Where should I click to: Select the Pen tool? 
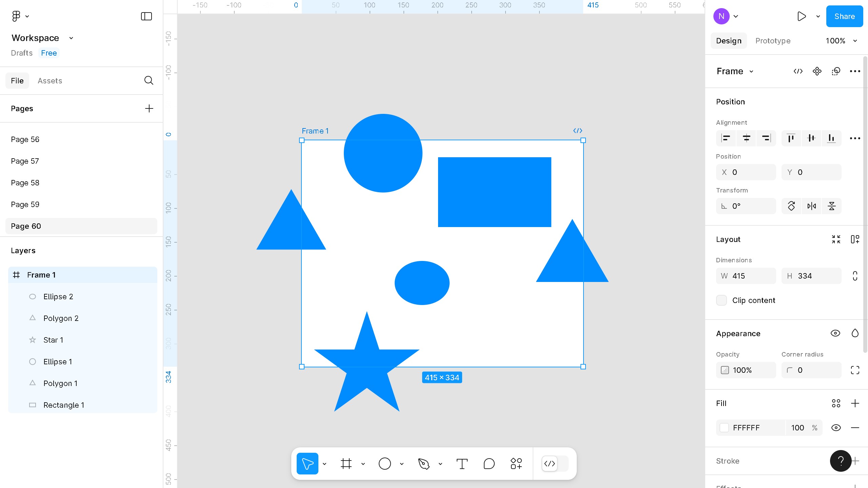click(x=423, y=464)
